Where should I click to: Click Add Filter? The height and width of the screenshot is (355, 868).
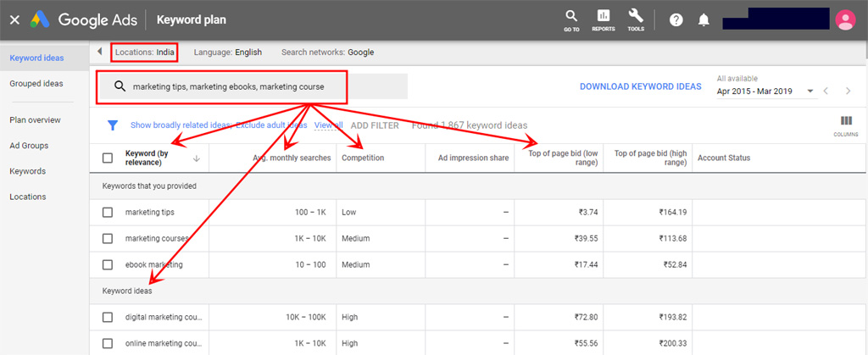tap(375, 125)
